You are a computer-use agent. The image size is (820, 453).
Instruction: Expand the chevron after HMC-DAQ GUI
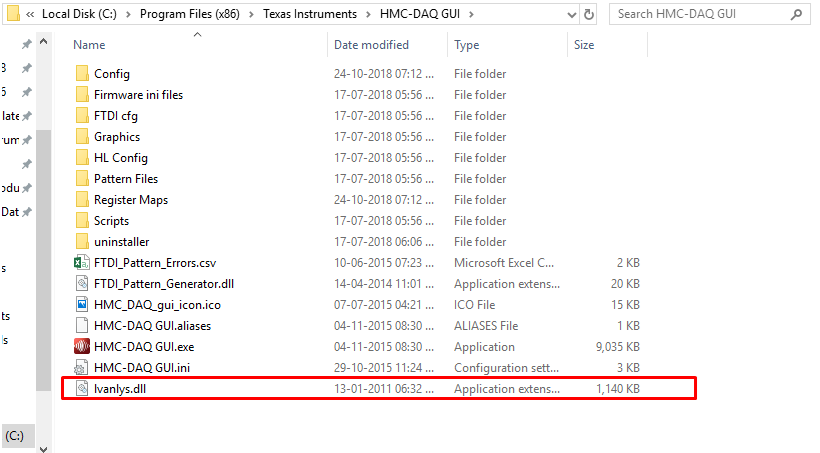(x=471, y=14)
